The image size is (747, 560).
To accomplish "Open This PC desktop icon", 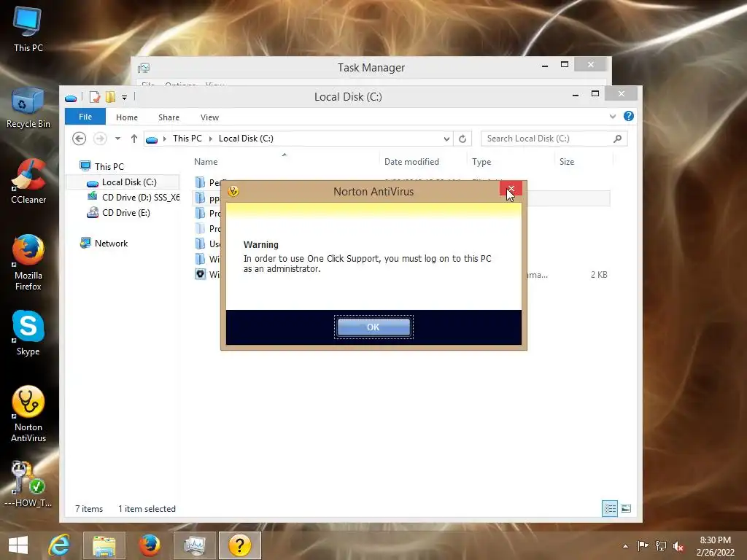I will tap(28, 29).
